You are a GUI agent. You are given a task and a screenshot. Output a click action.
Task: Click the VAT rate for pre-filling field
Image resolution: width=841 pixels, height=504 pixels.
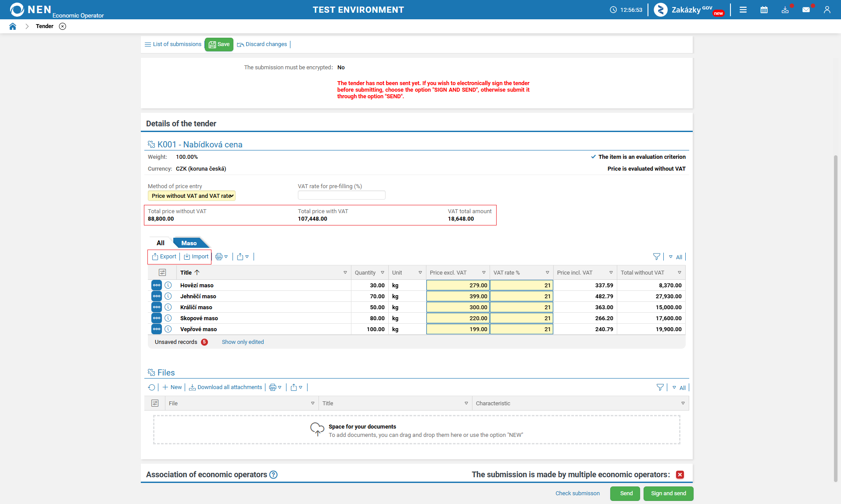click(341, 195)
